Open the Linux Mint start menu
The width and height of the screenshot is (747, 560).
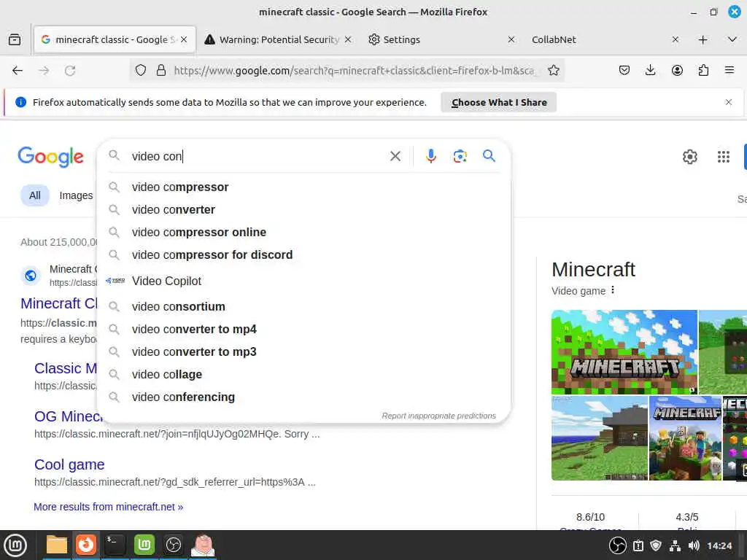pos(15,545)
